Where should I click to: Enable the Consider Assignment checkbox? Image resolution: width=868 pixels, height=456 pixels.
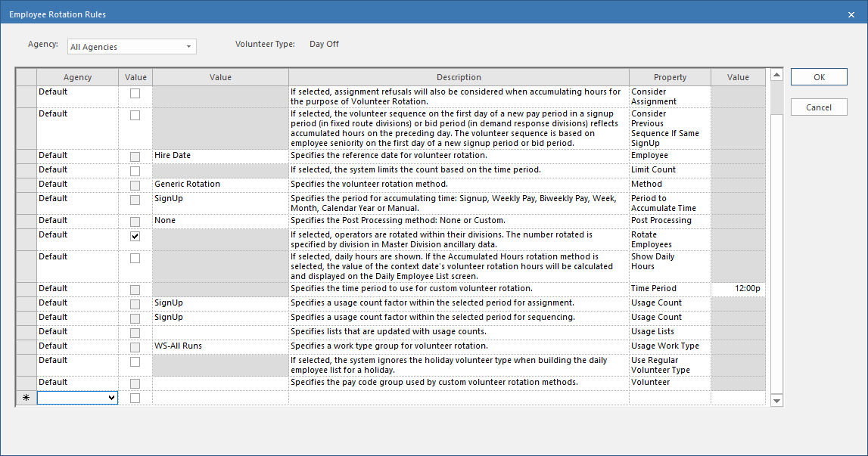[x=135, y=94]
